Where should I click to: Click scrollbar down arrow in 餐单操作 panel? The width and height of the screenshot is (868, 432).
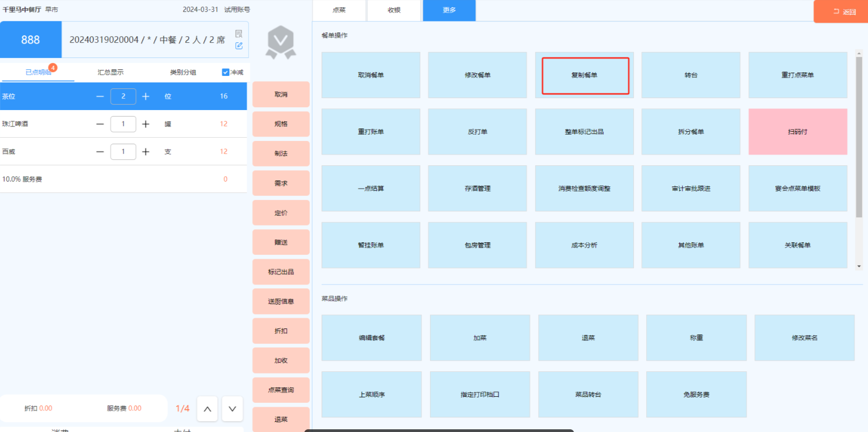click(859, 266)
